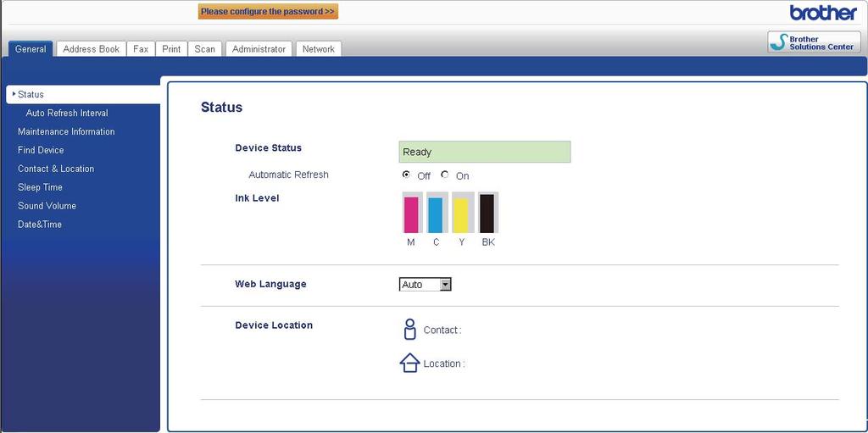Open Brother Solutions Center
Viewport: 868px width, 433px height.
point(815,42)
